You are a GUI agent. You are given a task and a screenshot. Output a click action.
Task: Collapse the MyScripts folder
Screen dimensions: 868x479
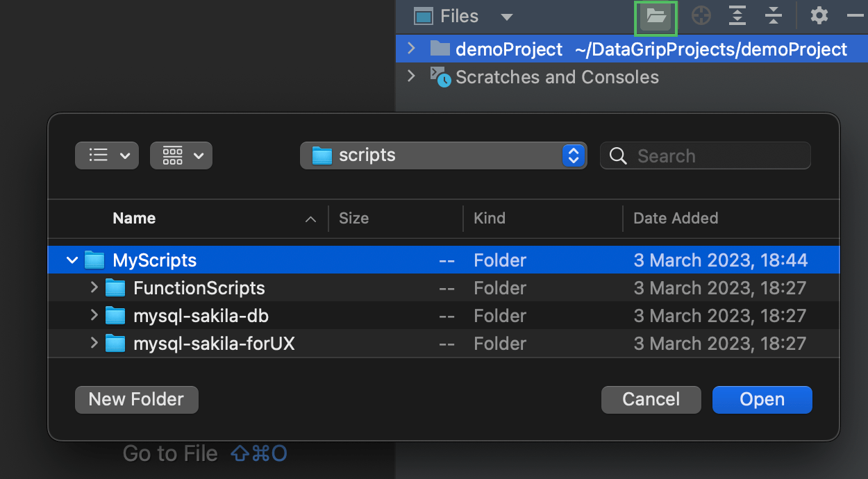coord(72,260)
